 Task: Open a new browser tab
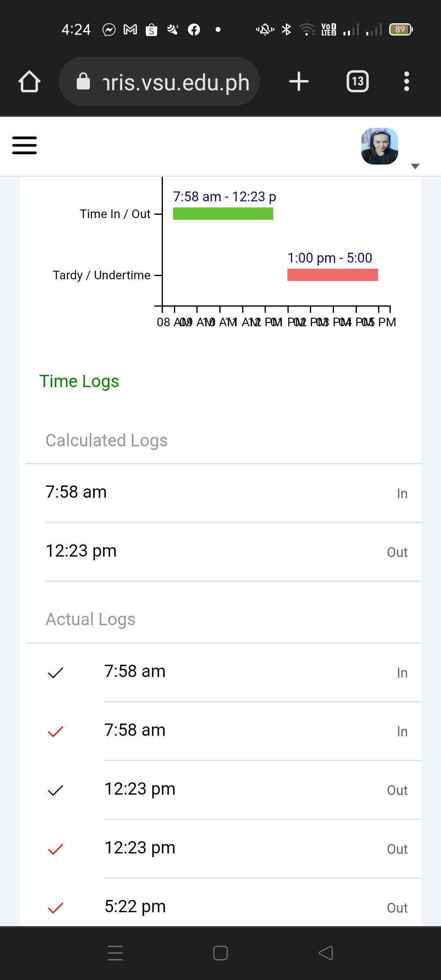click(x=298, y=81)
